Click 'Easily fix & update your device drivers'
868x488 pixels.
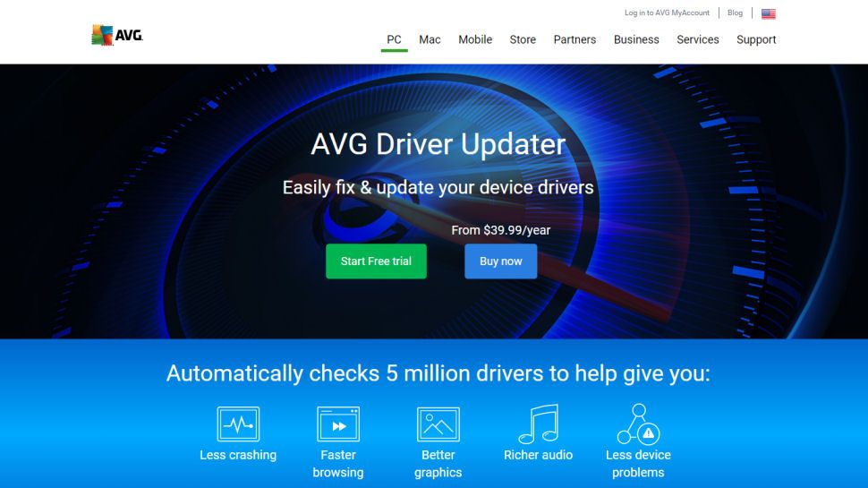[438, 187]
